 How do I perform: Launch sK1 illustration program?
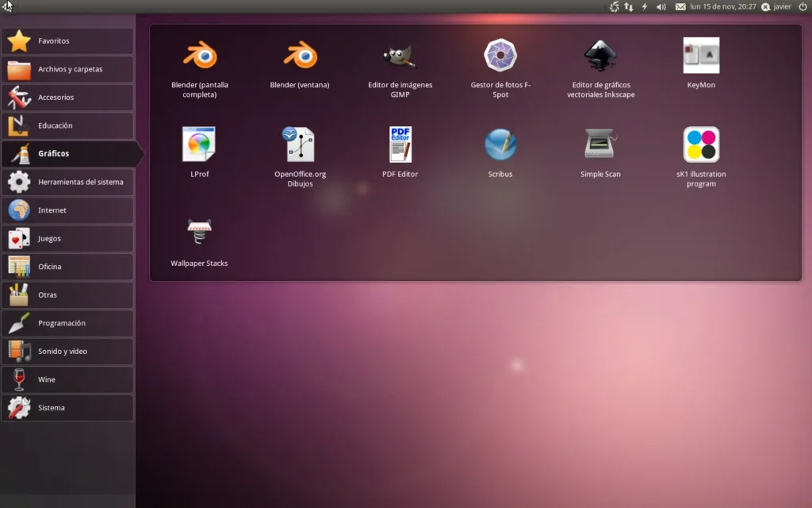[x=701, y=145]
